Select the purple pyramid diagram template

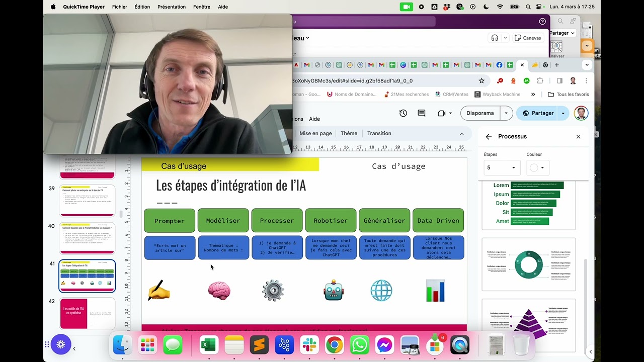click(x=529, y=325)
